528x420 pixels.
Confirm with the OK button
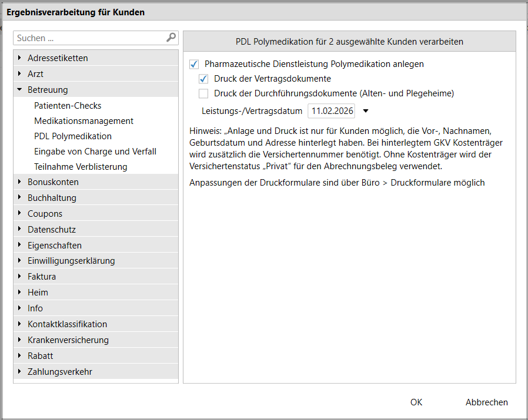(416, 402)
